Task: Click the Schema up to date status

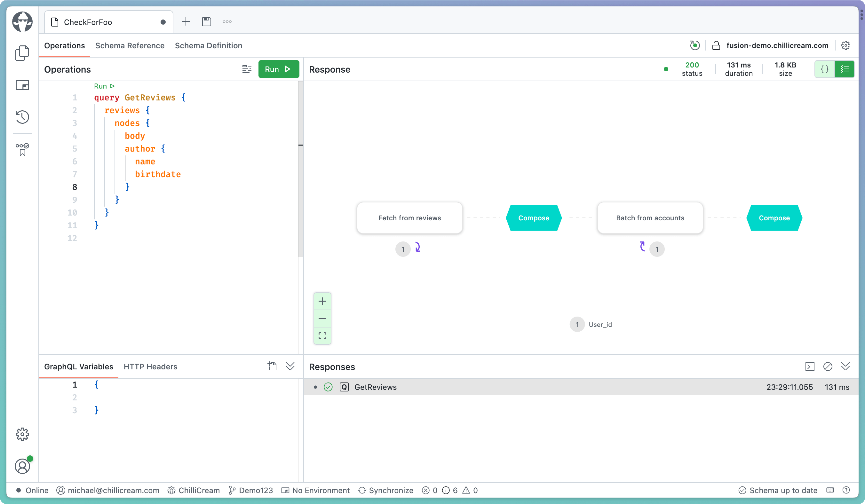Action: tap(777, 490)
